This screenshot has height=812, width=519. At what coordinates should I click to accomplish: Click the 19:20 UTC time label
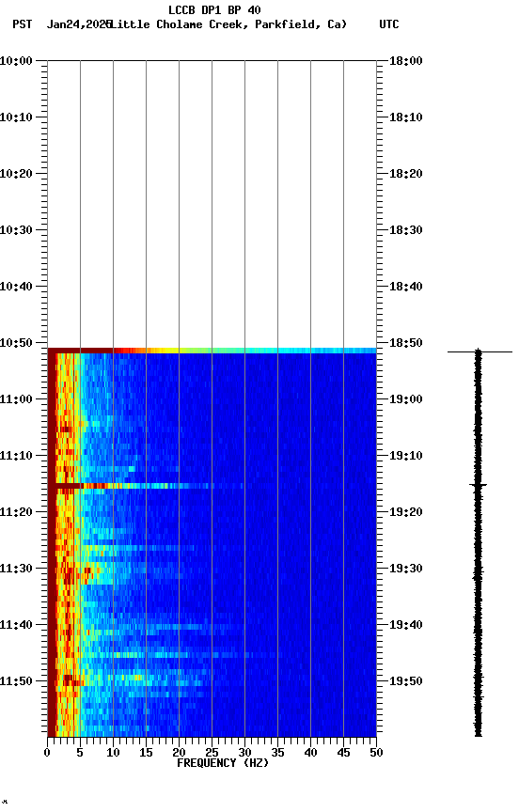coord(406,512)
